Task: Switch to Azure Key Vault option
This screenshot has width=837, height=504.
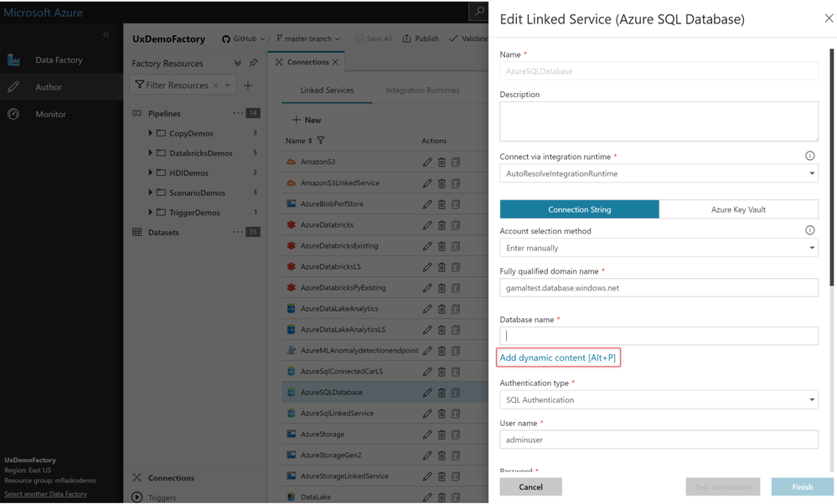Action: click(738, 209)
